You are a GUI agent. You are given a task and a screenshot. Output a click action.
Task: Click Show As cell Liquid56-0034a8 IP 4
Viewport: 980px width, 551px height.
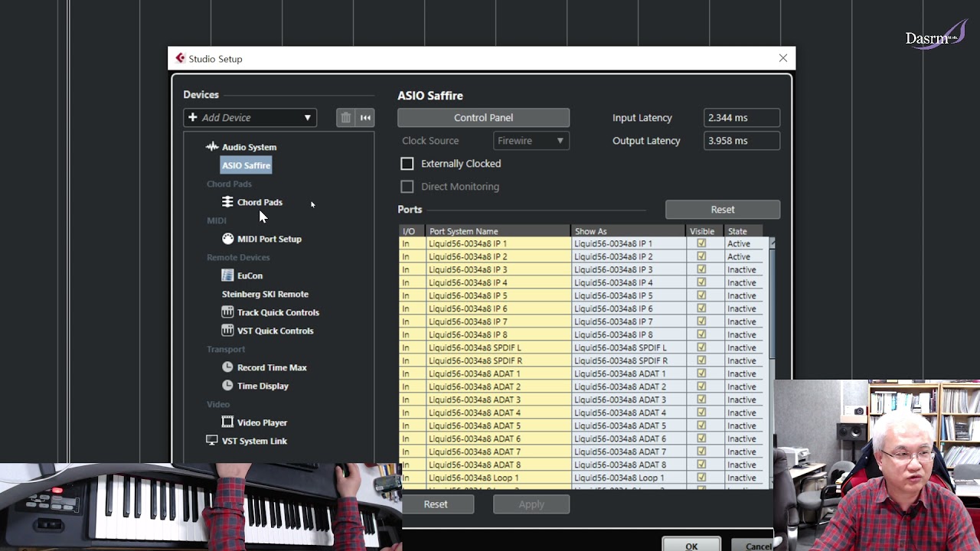[628, 282]
